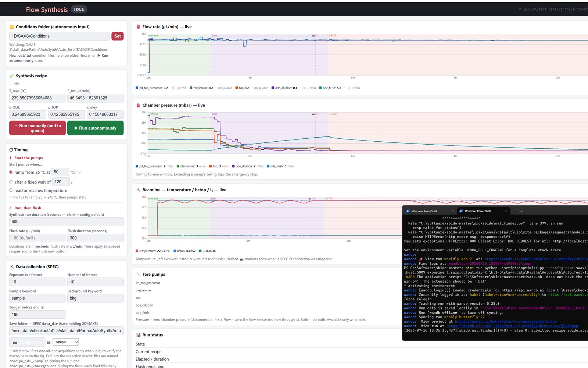Click the microscope icon beside Data collection (SPEC)

[12, 267]
